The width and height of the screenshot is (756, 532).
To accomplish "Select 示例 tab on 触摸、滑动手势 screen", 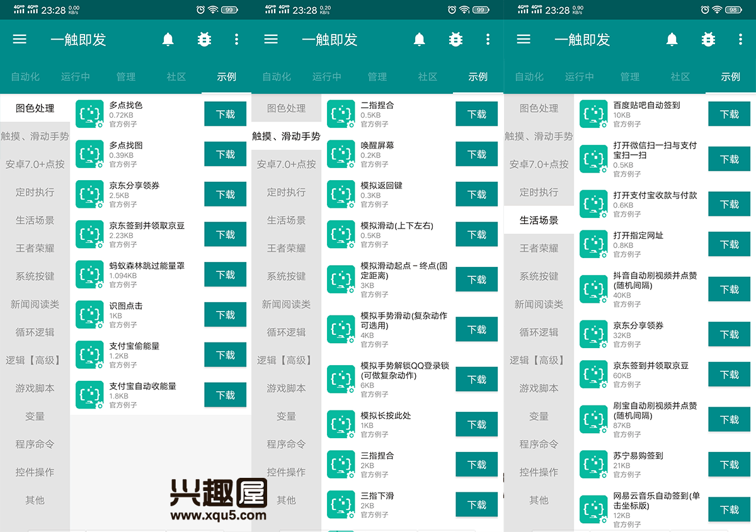I will 478,77.
